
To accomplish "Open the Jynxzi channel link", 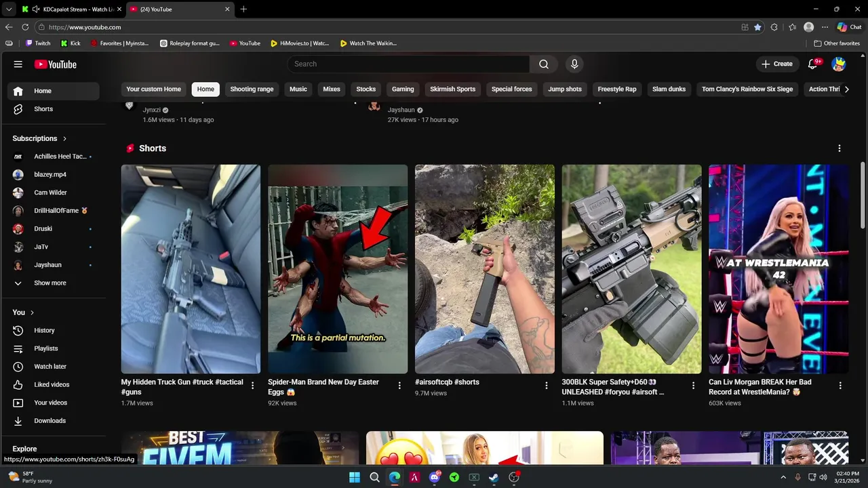I will click(x=152, y=110).
